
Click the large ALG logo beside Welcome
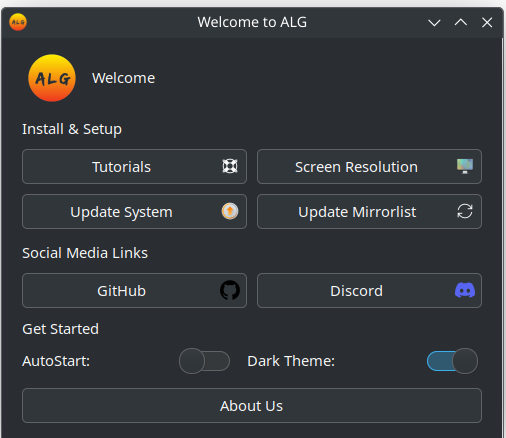click(52, 78)
